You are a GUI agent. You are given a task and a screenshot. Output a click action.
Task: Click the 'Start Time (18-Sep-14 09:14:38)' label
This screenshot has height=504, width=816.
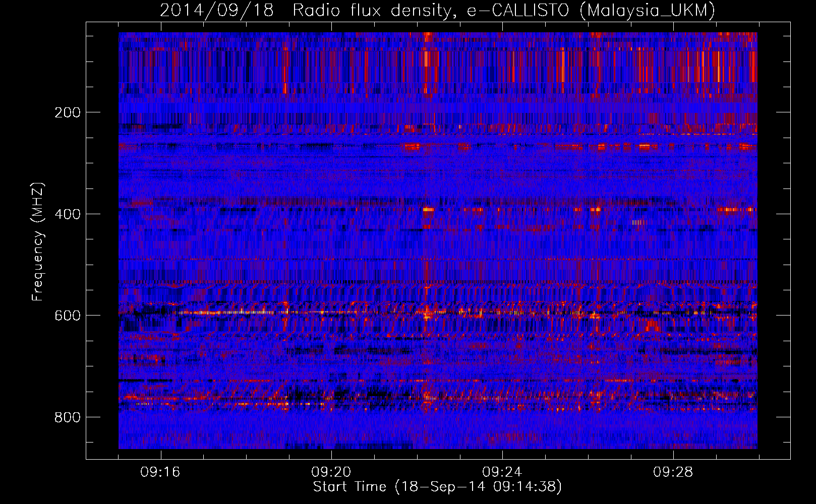tap(437, 487)
